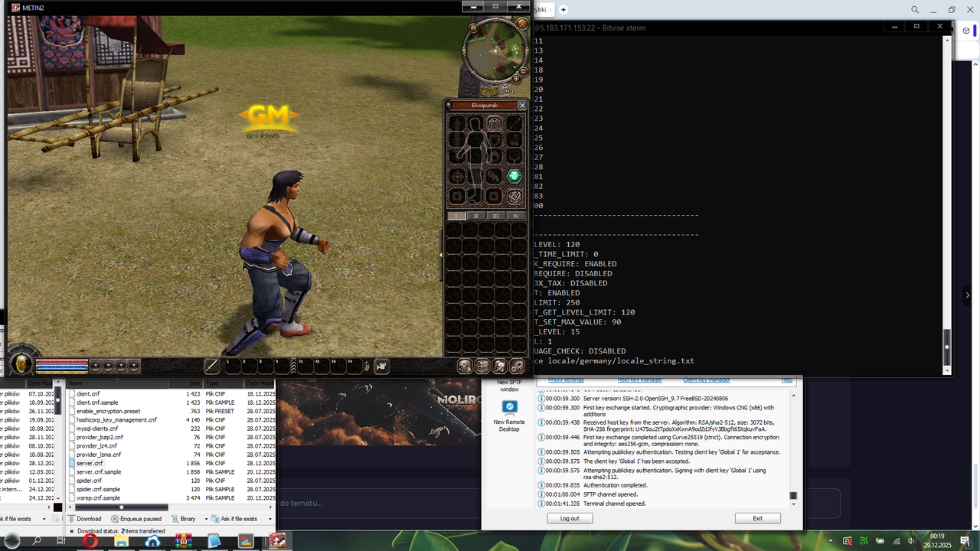Screen dimensions: 980x551
Task: Select server.cnf in the file list
Action: tap(90, 463)
